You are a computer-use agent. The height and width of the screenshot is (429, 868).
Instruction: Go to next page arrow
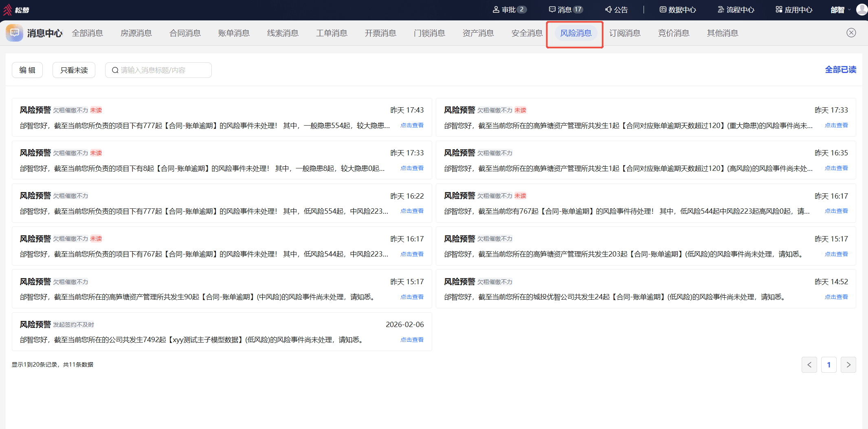coord(848,365)
